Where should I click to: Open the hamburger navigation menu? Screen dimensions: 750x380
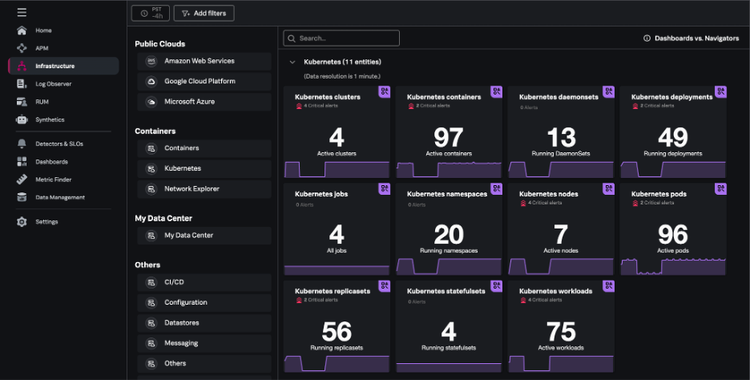[x=22, y=12]
